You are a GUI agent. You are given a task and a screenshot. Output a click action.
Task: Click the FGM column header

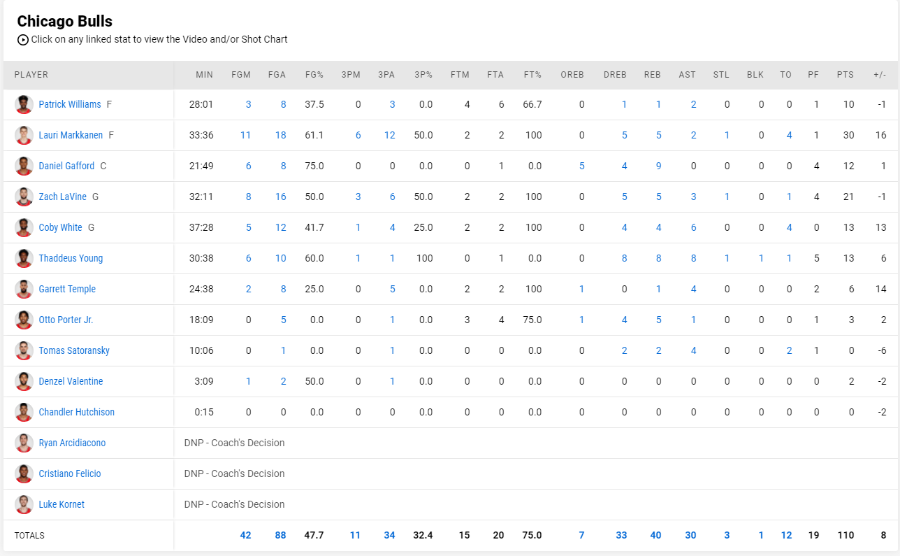[x=241, y=75]
